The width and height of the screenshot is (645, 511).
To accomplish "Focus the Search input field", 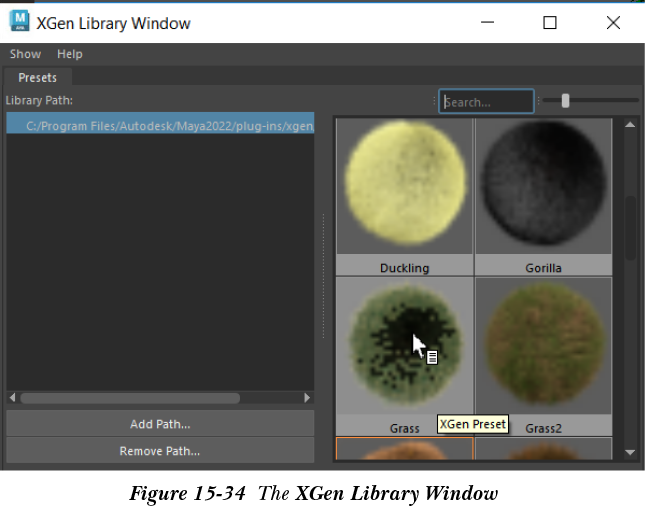I will pos(487,101).
